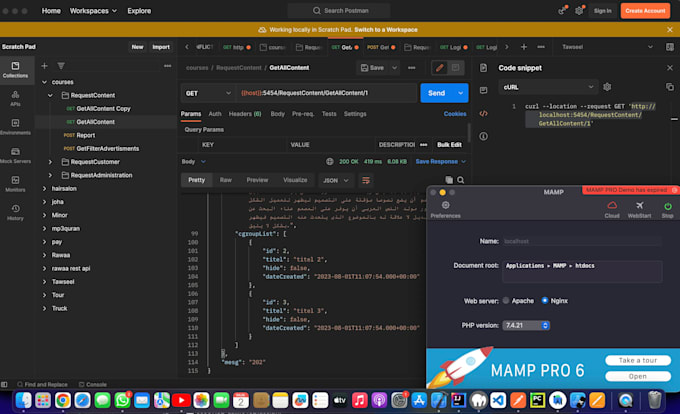This screenshot has width=680, height=414.
Task: Switch to the Pre-req. tab
Action: coord(303,114)
